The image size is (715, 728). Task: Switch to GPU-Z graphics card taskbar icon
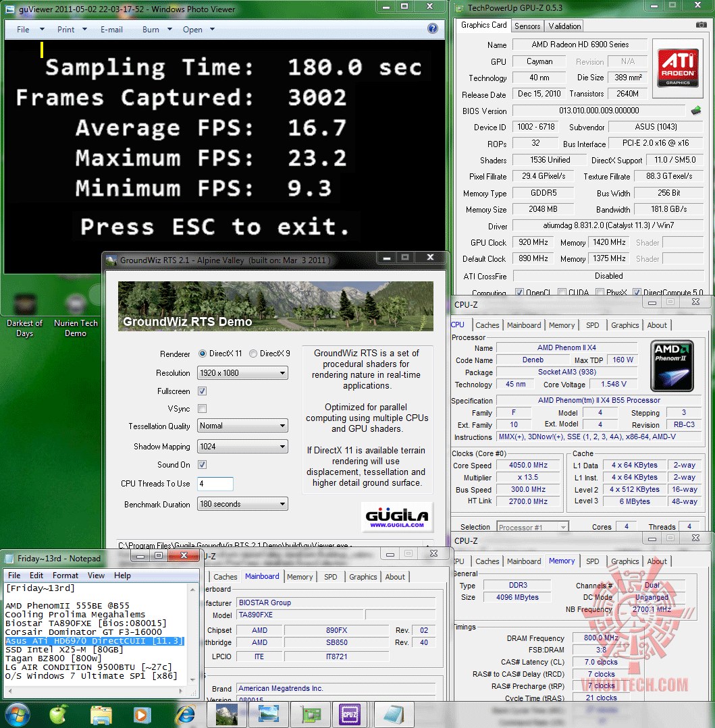[311, 715]
